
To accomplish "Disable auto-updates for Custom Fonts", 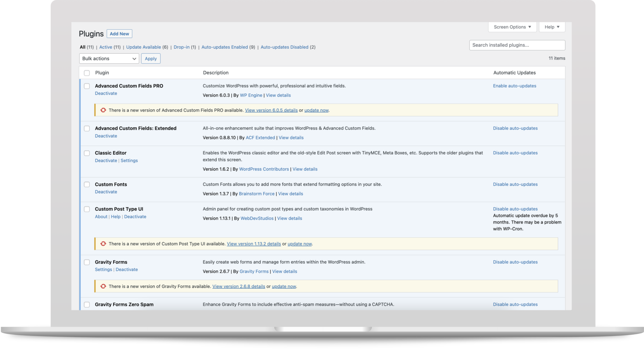I will (x=515, y=184).
